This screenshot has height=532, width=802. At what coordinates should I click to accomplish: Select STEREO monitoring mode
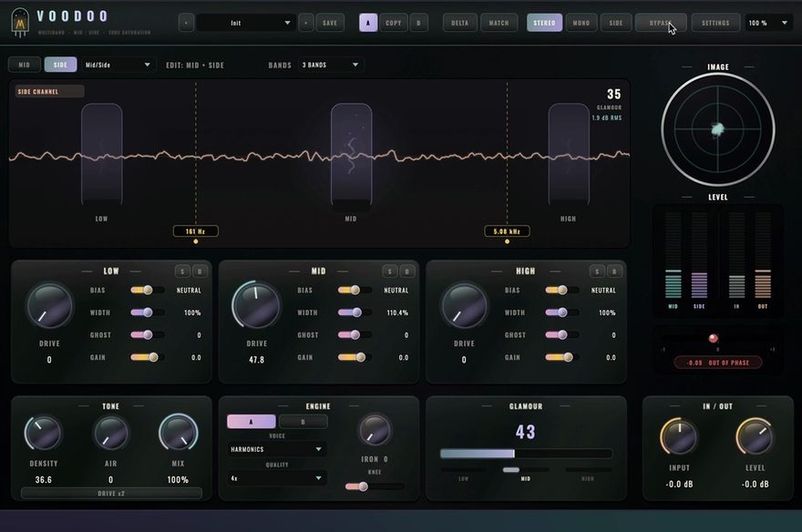pyautogui.click(x=544, y=23)
